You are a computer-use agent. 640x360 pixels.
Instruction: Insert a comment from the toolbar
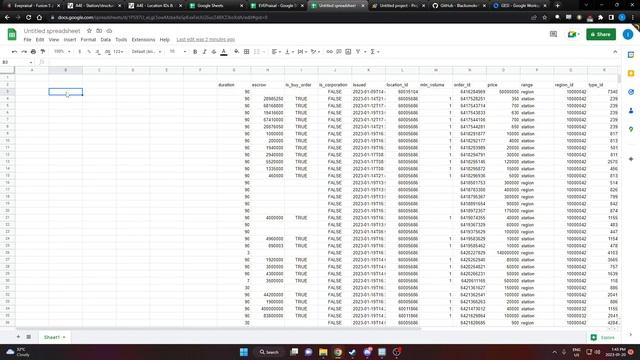point(339,52)
